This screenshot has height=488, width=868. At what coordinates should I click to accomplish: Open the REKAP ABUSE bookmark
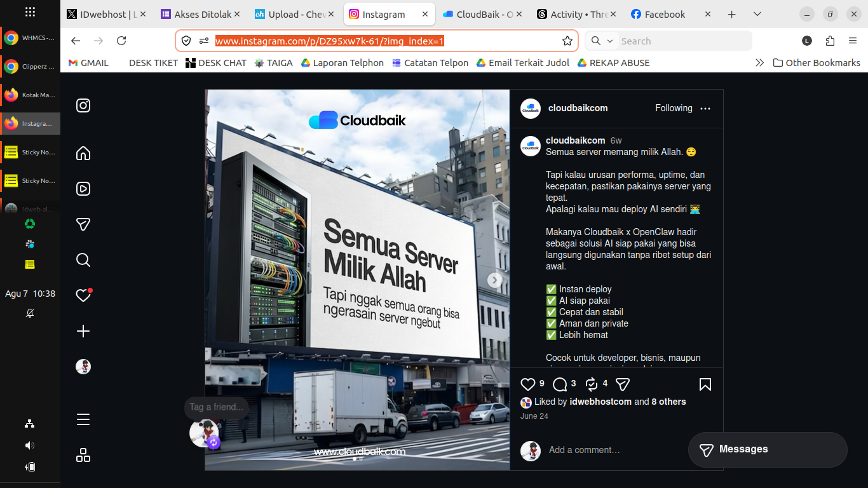[613, 63]
